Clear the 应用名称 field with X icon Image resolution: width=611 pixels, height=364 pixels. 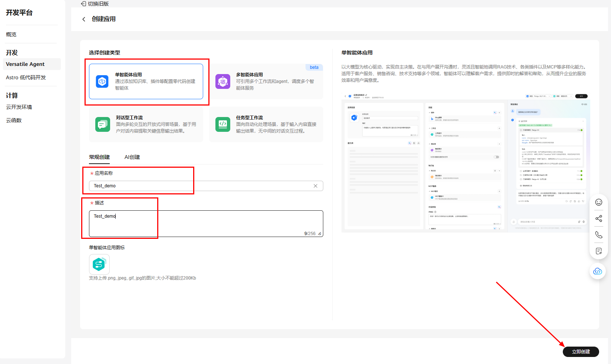click(x=316, y=186)
